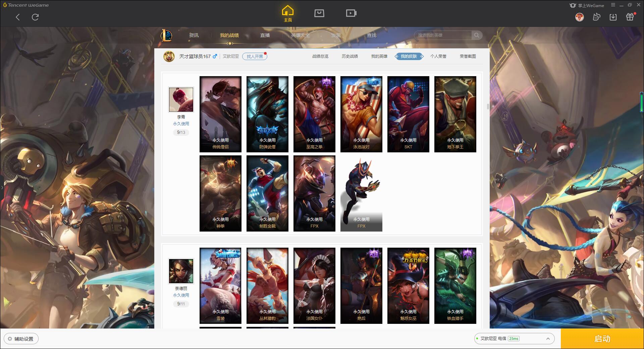Open the 荣誉截图 sub-tab

(x=468, y=56)
